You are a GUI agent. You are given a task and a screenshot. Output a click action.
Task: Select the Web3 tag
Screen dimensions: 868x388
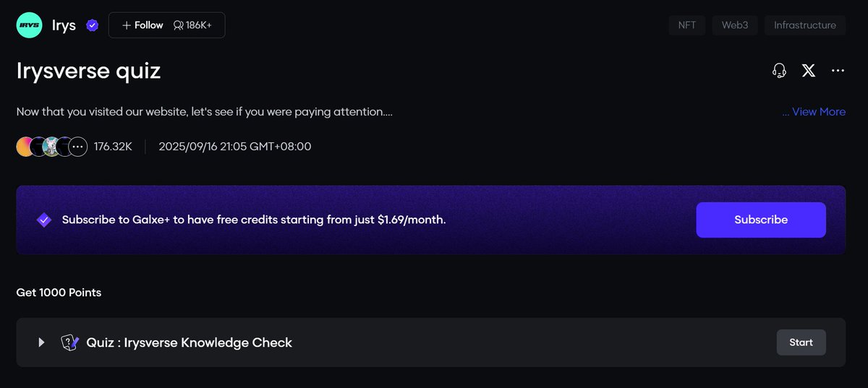(735, 25)
